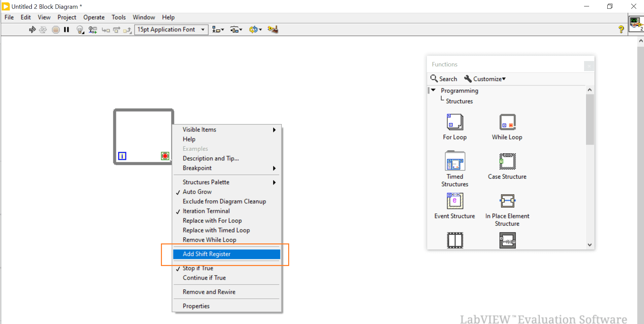The image size is (644, 324).
Task: Select the In Place Element Structure
Action: [x=507, y=201]
